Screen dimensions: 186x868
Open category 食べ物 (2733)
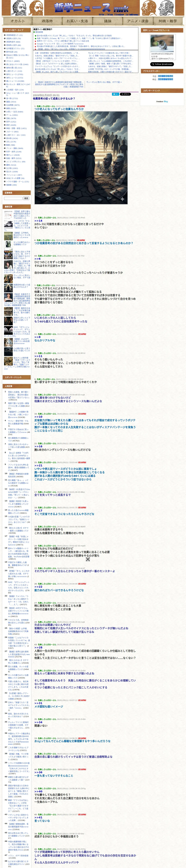tap(12, 99)
